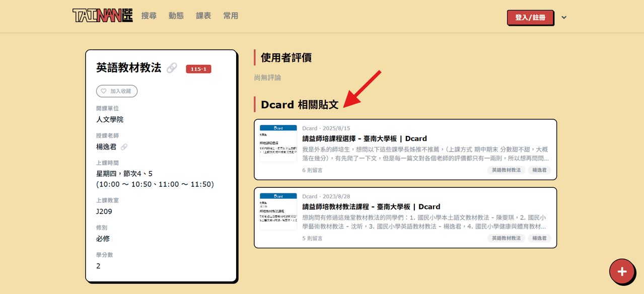Click 楊逸君 tag in the 2025/8/15 post
Viewport: 644px width, 294px height.
(539, 170)
